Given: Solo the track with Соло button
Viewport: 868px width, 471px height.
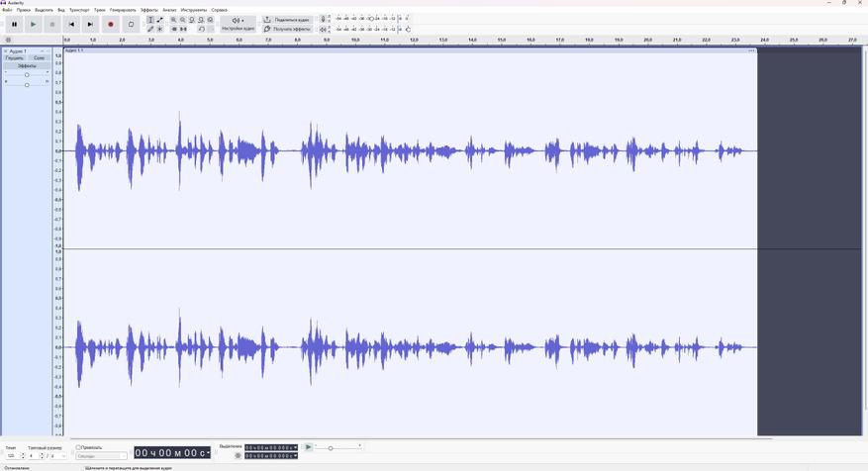Looking at the screenshot, I should [39, 57].
